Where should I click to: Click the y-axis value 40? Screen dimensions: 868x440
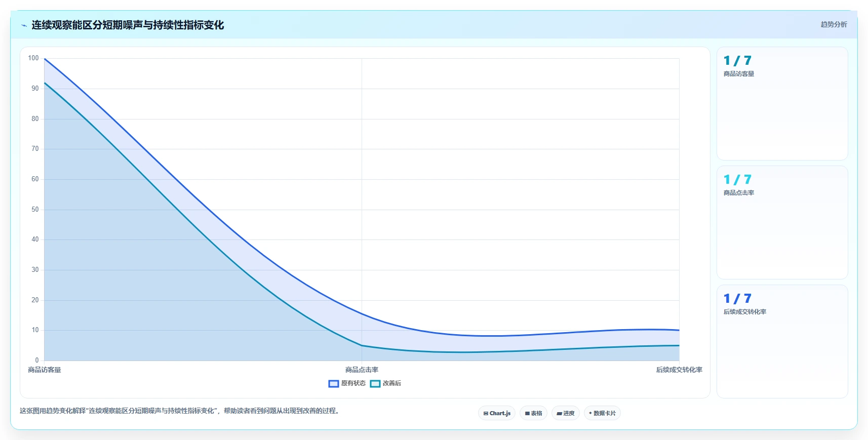[35, 239]
